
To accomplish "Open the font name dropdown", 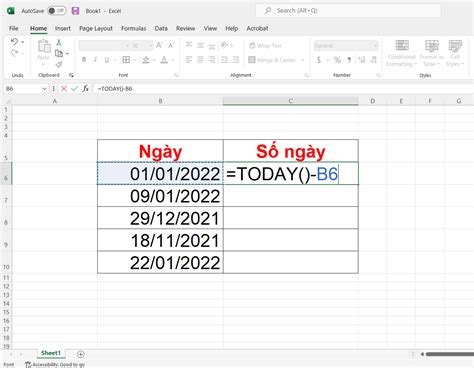I will pos(127,45).
